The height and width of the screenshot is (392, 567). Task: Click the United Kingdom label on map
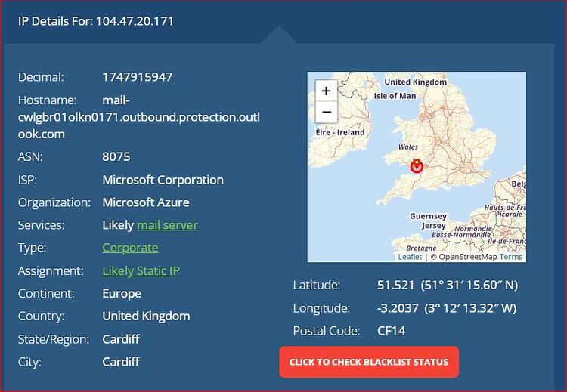[416, 82]
